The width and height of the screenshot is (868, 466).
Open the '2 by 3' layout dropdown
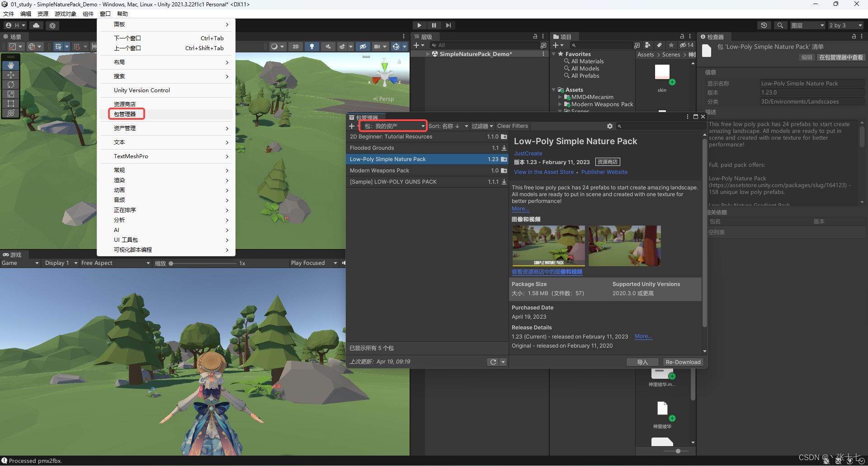845,25
